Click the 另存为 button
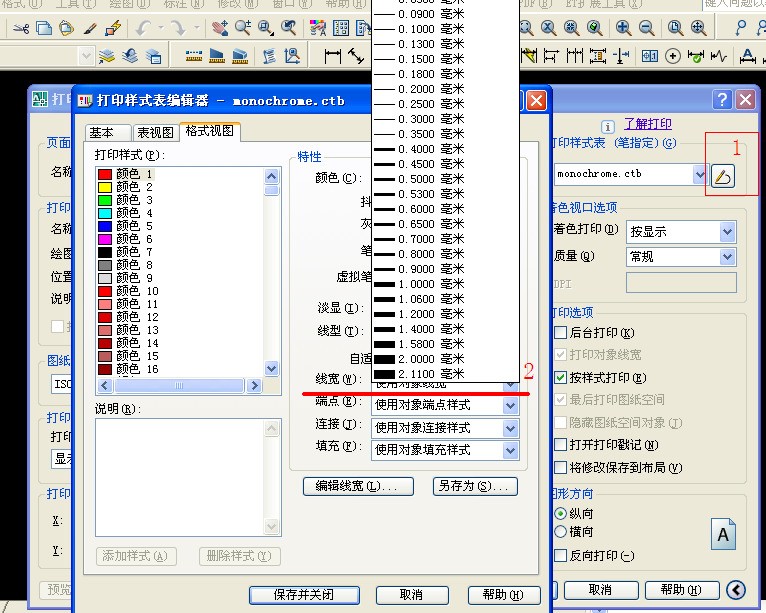This screenshot has width=766, height=613. (x=475, y=486)
